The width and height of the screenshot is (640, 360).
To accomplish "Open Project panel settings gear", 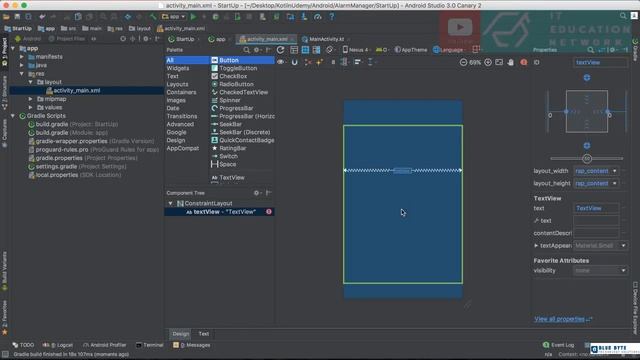I will point(146,39).
